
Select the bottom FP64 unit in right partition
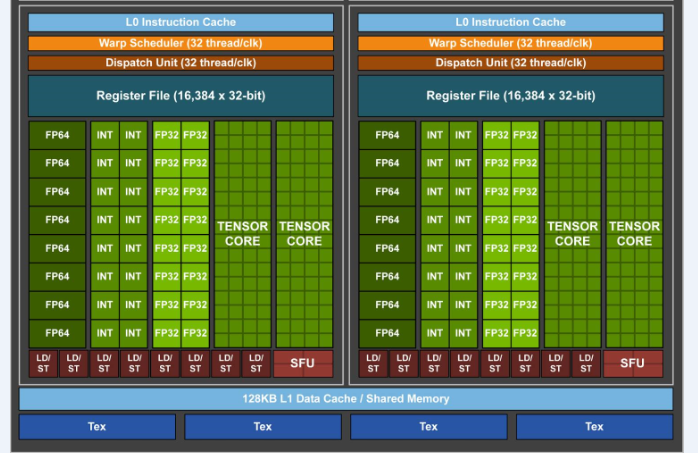point(387,333)
